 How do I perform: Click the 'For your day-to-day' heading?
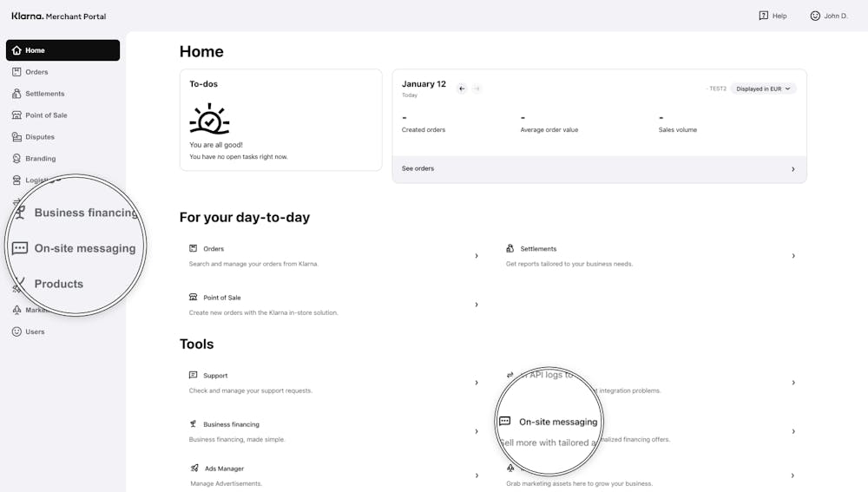click(x=245, y=218)
